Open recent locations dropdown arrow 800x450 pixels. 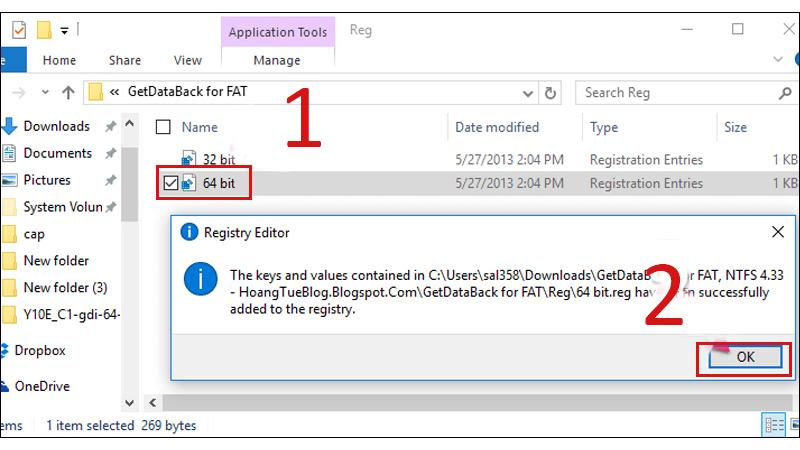(45, 92)
